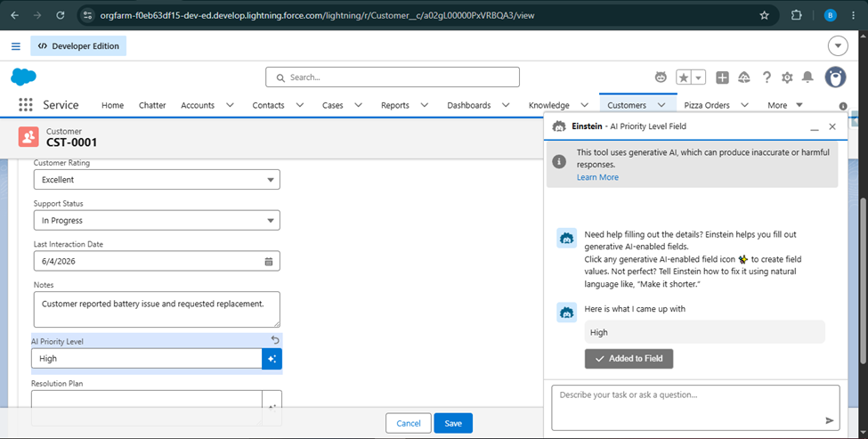Viewport: 868px width, 439px height.
Task: Close the Einstein panel
Action: coord(832,126)
